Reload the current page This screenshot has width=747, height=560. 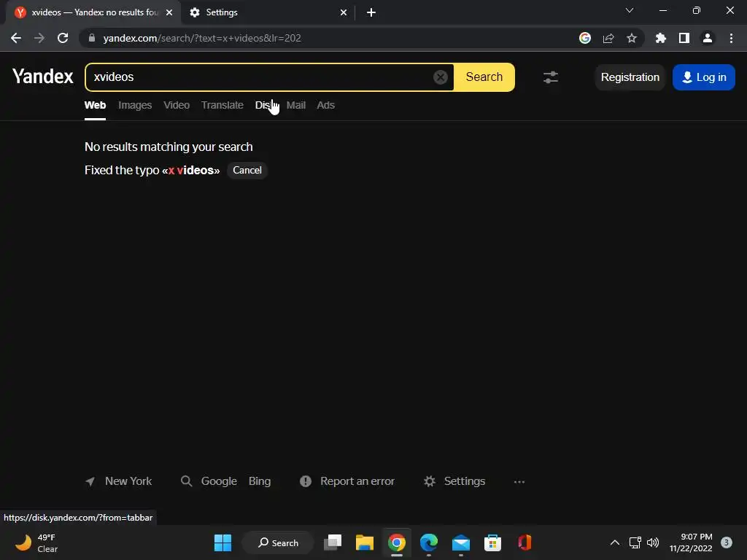pyautogui.click(x=63, y=38)
